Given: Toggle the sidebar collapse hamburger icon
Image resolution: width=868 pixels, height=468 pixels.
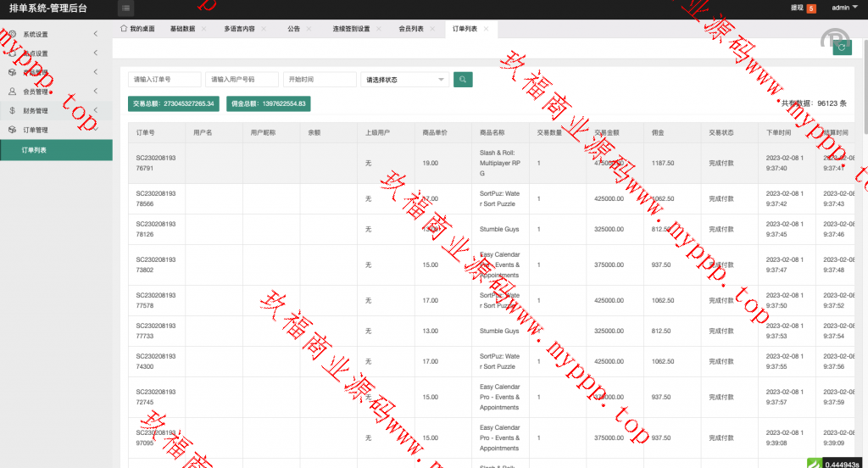Looking at the screenshot, I should (x=126, y=8).
